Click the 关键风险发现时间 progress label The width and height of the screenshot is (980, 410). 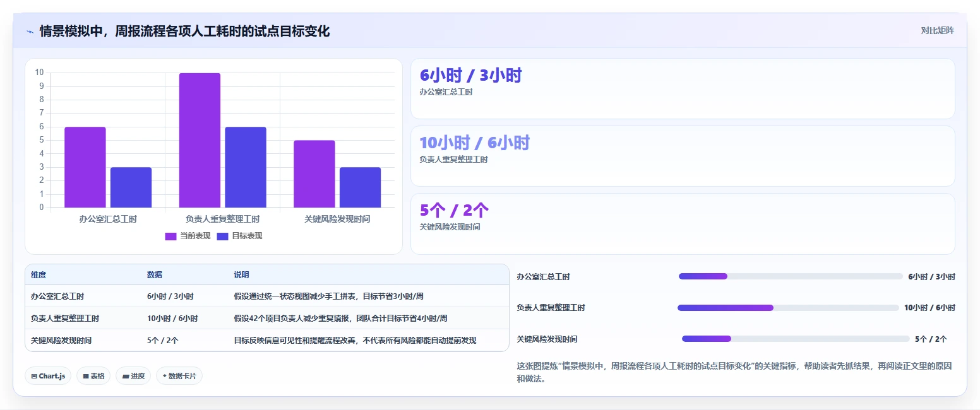pos(547,339)
